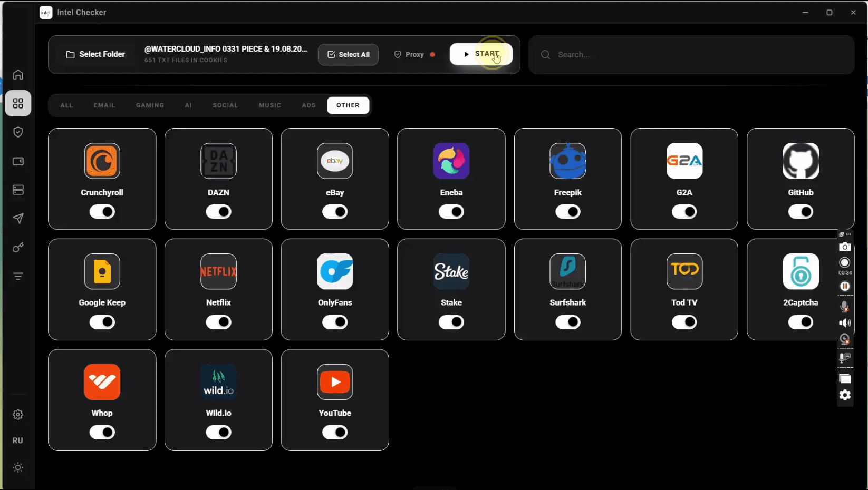Turn off the Google Keep switch
This screenshot has height=490, width=868.
pyautogui.click(x=102, y=322)
